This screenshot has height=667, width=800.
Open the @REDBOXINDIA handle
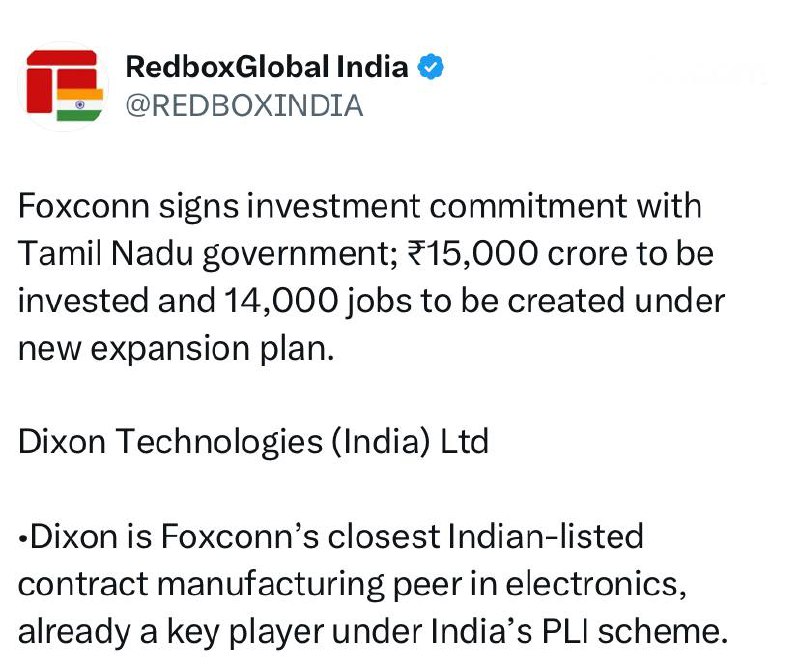(243, 105)
